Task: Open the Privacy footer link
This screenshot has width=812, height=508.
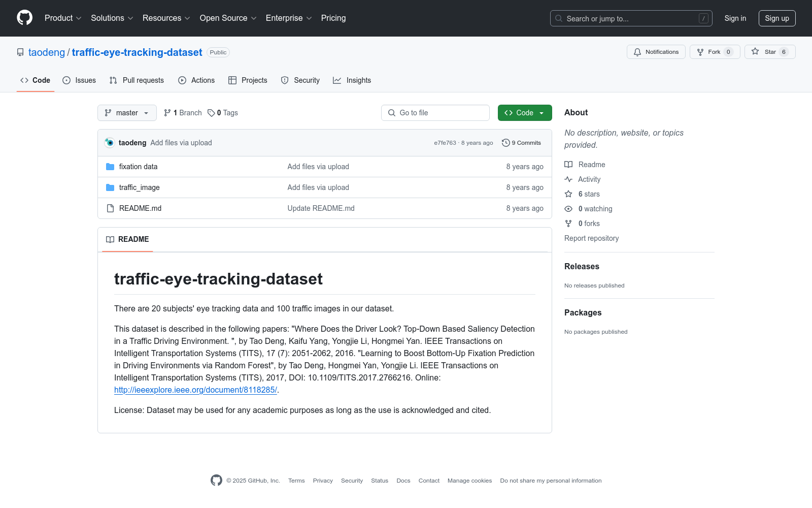Action: [323, 481]
